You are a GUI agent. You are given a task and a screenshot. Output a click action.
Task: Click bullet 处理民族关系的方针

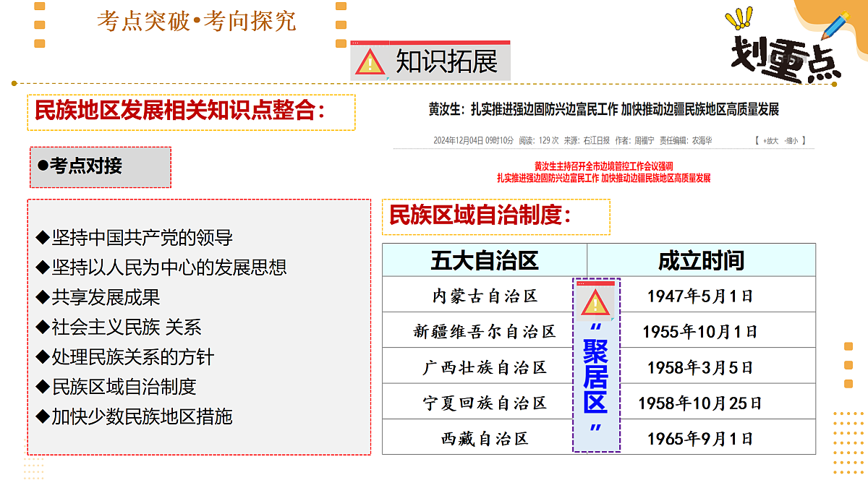point(125,357)
